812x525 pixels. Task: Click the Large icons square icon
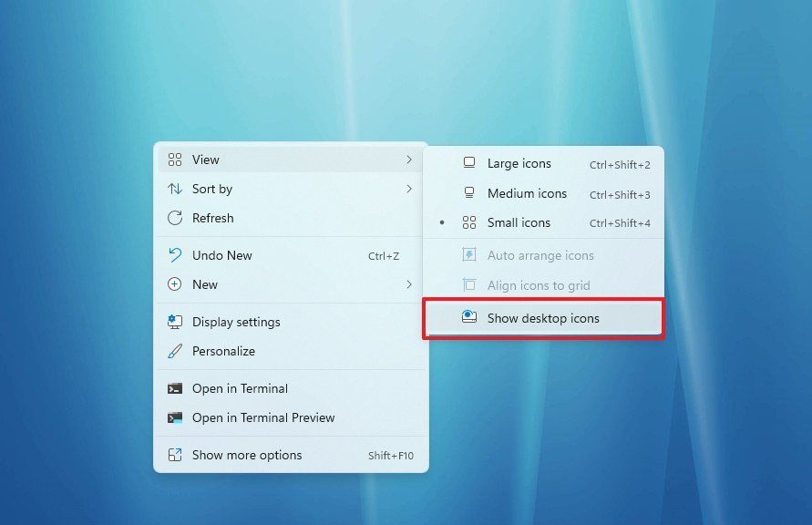tap(469, 163)
